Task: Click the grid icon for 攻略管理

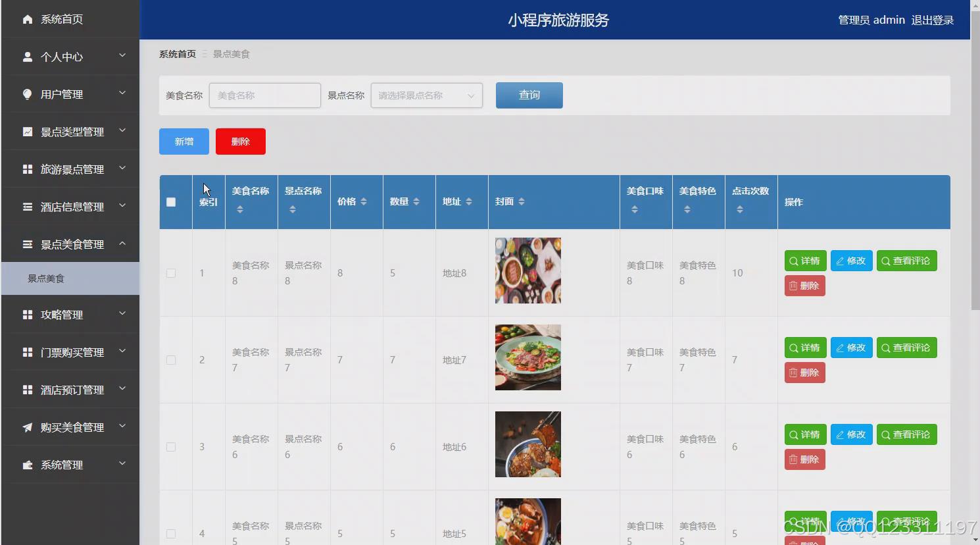Action: coord(28,315)
